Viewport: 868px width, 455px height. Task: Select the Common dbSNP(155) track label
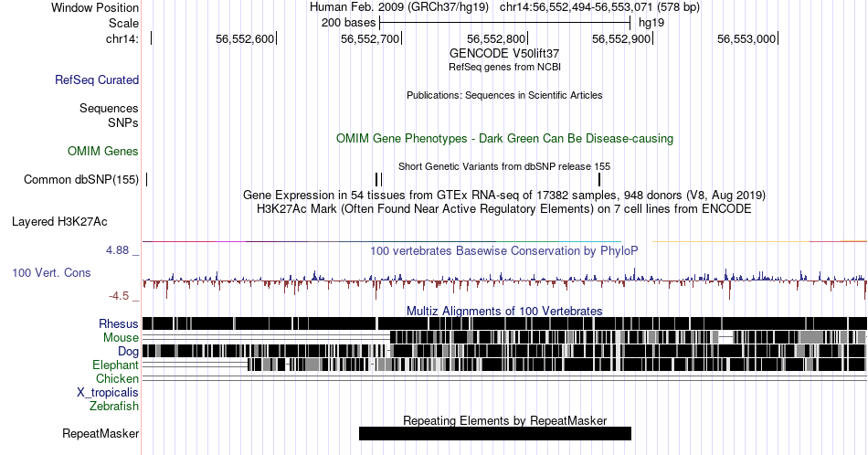tap(80, 179)
